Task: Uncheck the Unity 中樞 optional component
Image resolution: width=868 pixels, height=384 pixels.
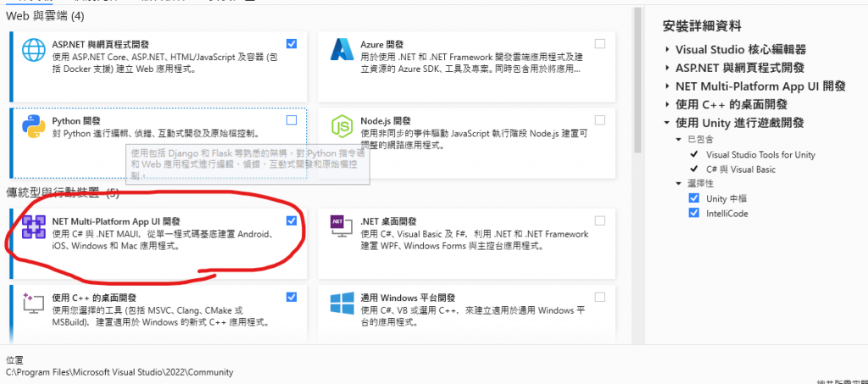Action: pyautogui.click(x=694, y=198)
